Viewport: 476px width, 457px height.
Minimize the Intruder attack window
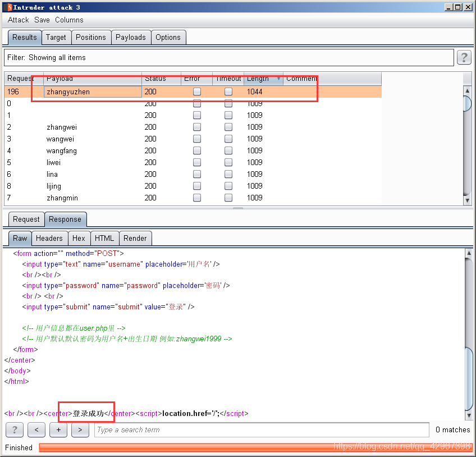(448, 7)
